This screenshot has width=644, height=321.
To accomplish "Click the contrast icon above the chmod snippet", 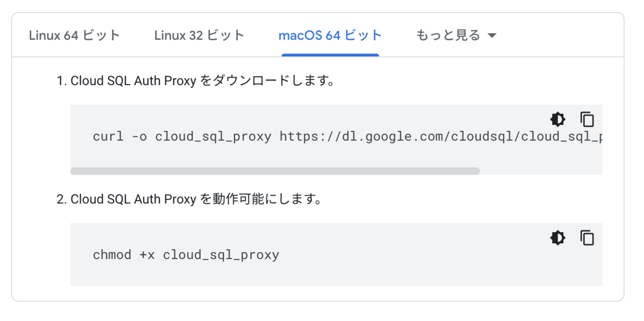I will click(x=558, y=238).
